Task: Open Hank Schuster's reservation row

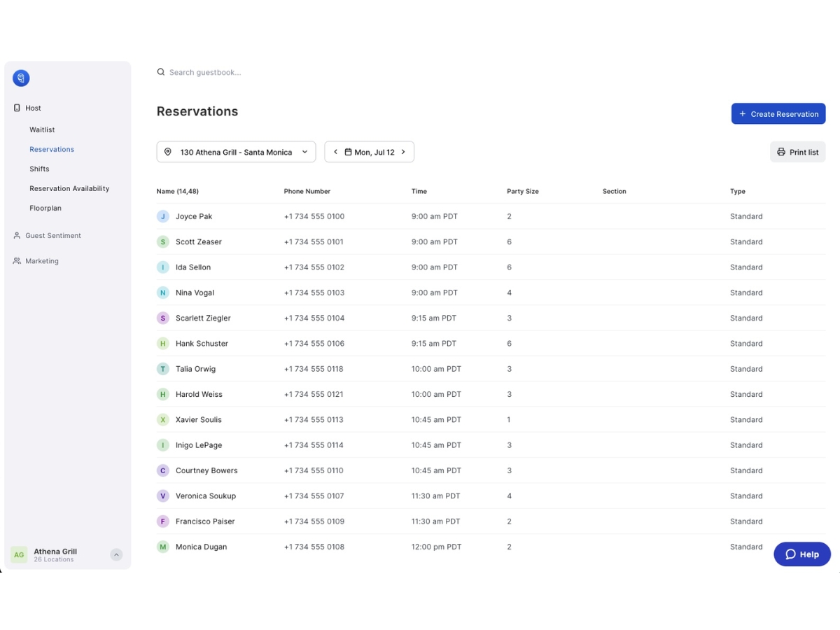Action: pos(491,344)
